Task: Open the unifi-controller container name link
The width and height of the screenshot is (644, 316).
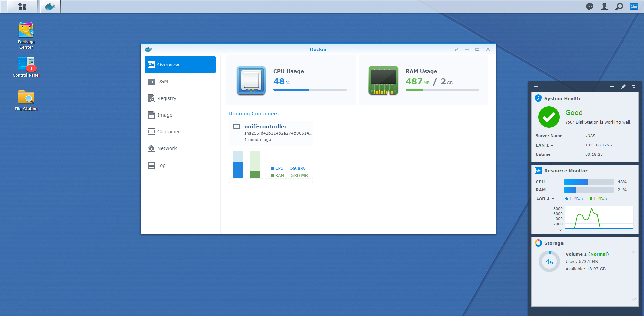Action: 265,127
